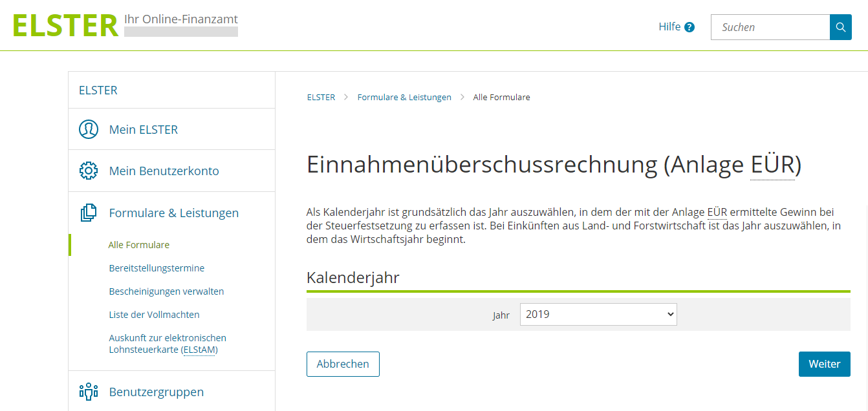Screen dimensions: 868x411
Task: Click the Benutzergruppen people icon
Action: tap(89, 392)
